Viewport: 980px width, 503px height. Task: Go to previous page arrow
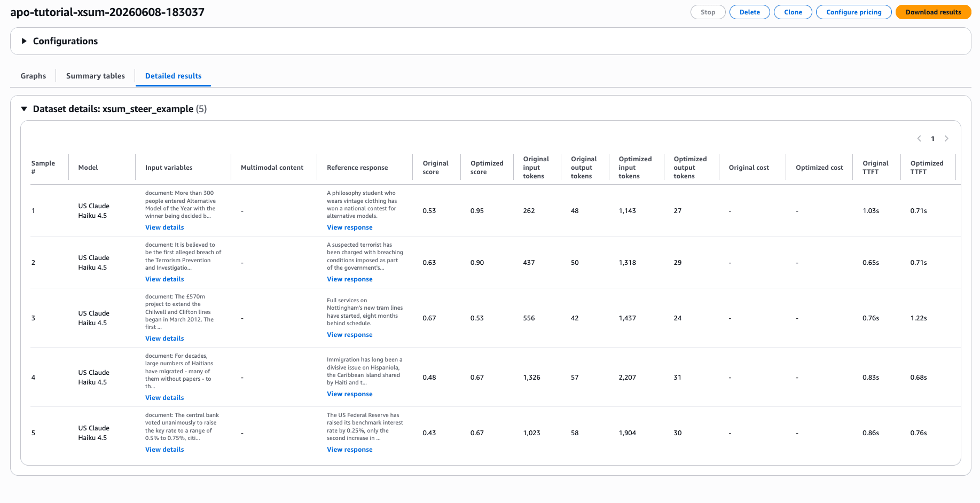coord(919,138)
